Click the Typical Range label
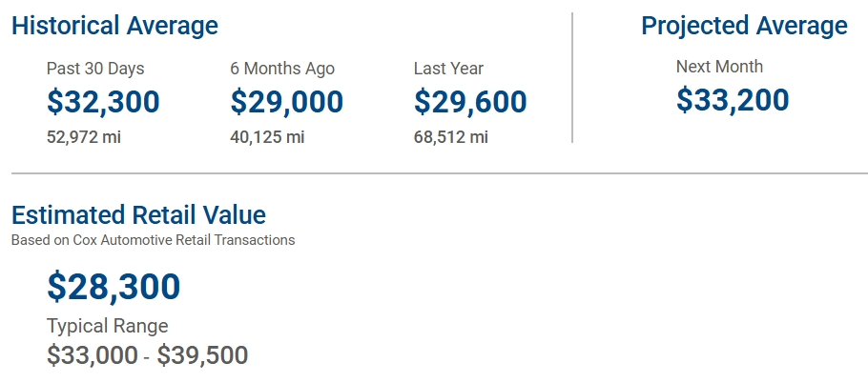This screenshot has width=868, height=383. click(x=108, y=326)
